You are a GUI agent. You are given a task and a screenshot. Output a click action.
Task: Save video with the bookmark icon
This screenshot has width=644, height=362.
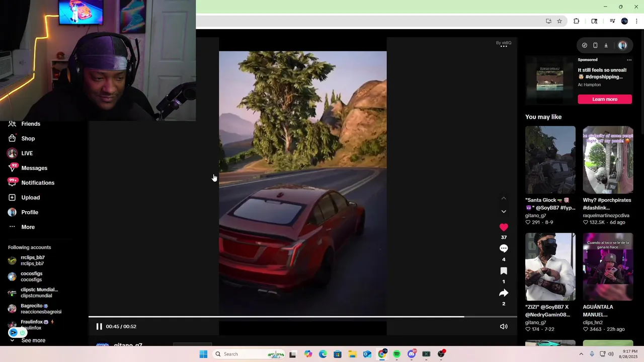(504, 271)
